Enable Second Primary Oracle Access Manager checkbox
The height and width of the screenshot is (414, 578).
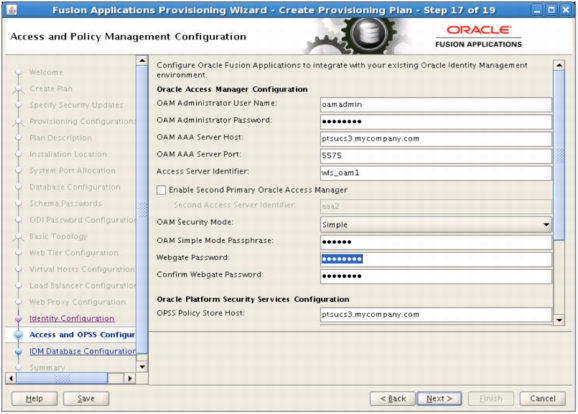click(161, 190)
